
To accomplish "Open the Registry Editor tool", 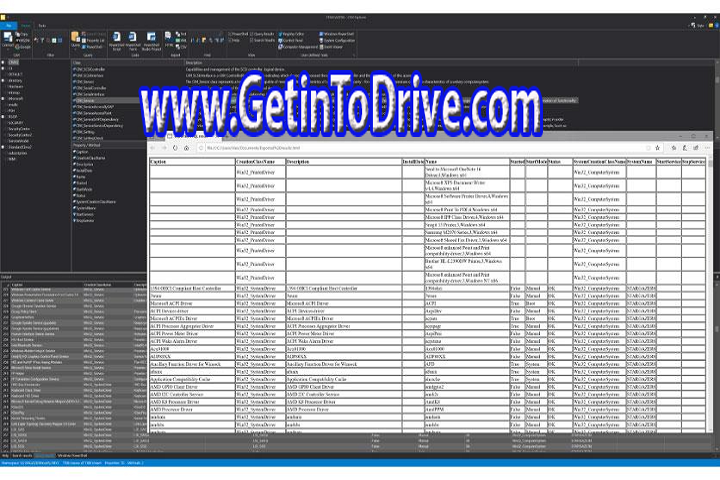I will point(291,34).
